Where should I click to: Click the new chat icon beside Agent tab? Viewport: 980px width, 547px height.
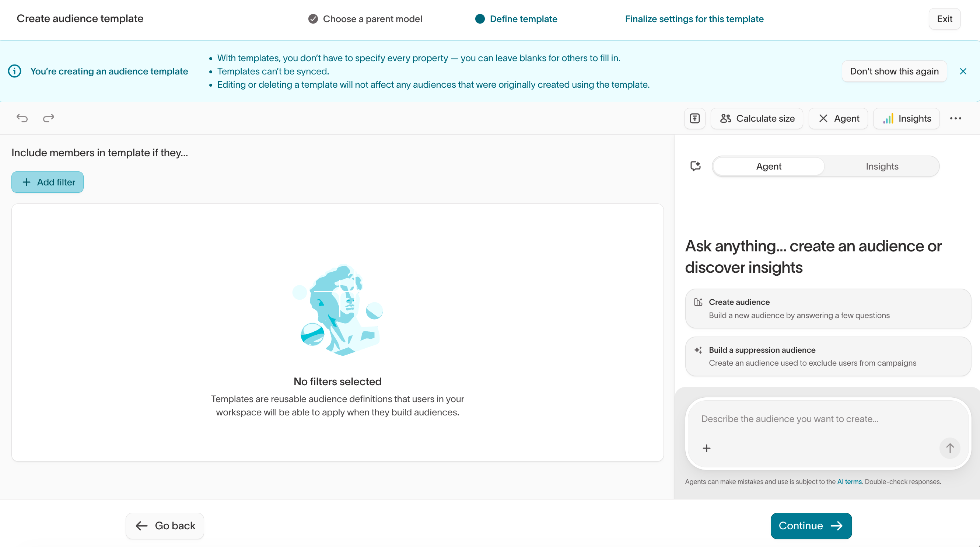tap(696, 166)
